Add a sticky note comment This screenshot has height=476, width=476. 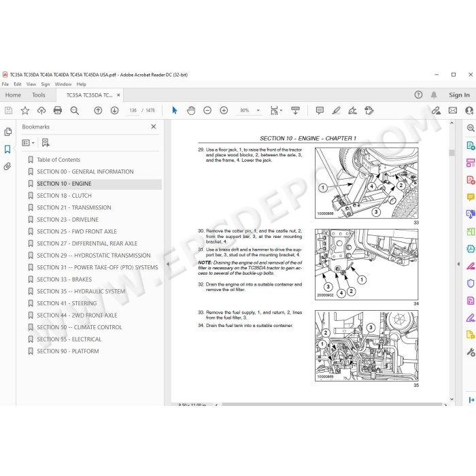(x=320, y=110)
